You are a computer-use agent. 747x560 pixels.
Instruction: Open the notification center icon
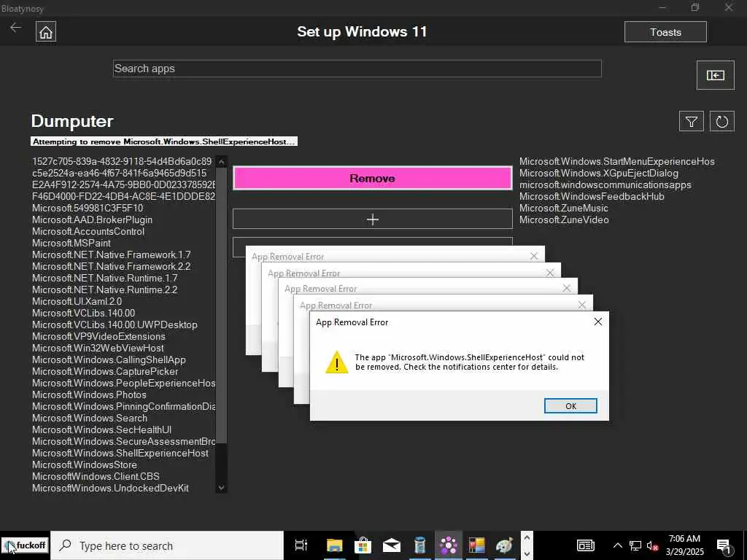coord(724,545)
